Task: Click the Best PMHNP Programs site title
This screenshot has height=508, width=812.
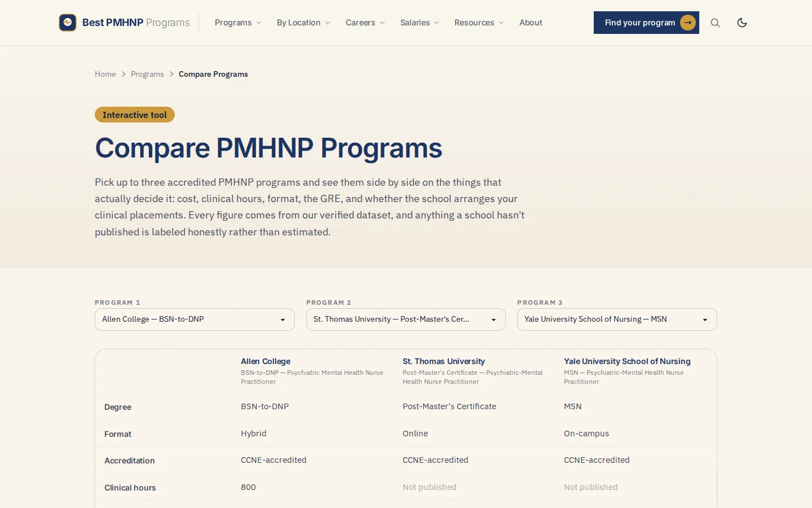Action: pos(136,23)
